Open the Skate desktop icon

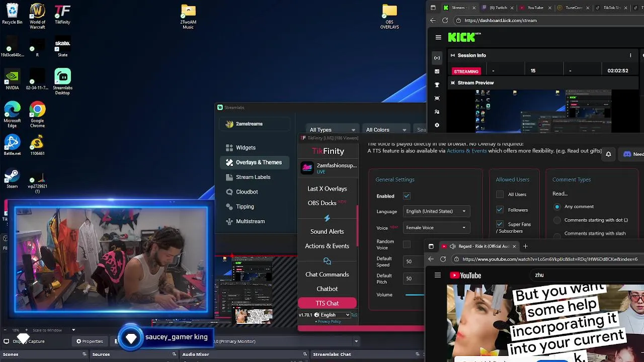[62, 47]
